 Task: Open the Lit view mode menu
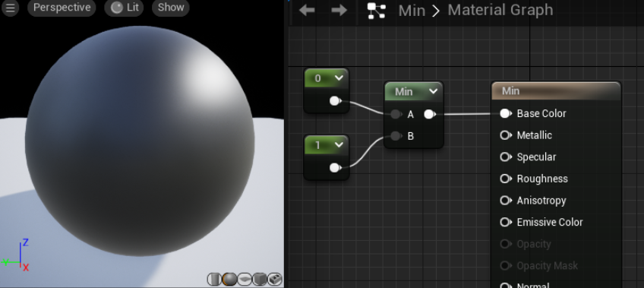[x=124, y=8]
